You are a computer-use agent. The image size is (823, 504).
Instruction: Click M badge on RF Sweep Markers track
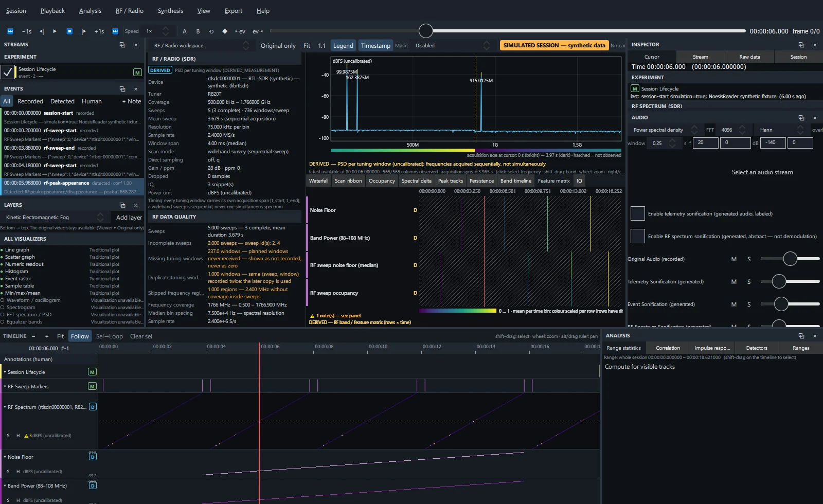(92, 386)
